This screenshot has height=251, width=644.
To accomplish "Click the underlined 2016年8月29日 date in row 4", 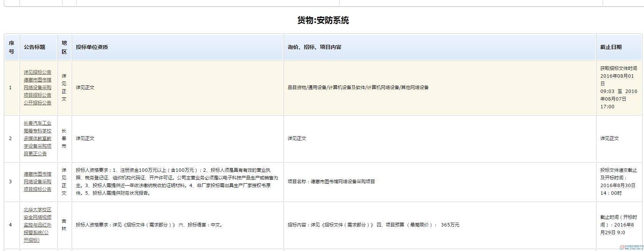I will [x=617, y=228].
